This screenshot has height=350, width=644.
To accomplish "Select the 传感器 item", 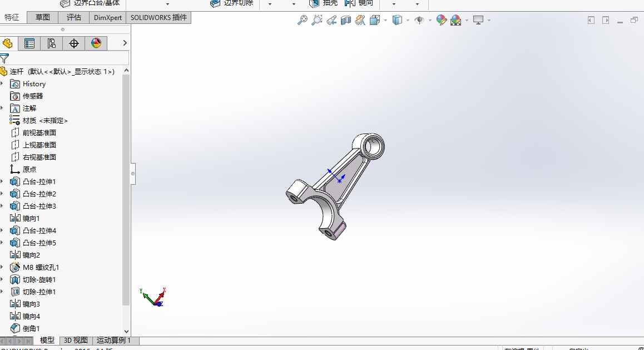I will 27,96.
